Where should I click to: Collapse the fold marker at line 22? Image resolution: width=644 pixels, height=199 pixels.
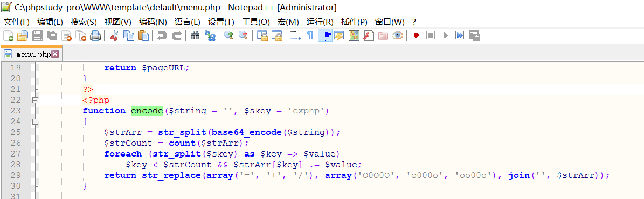pos(36,100)
